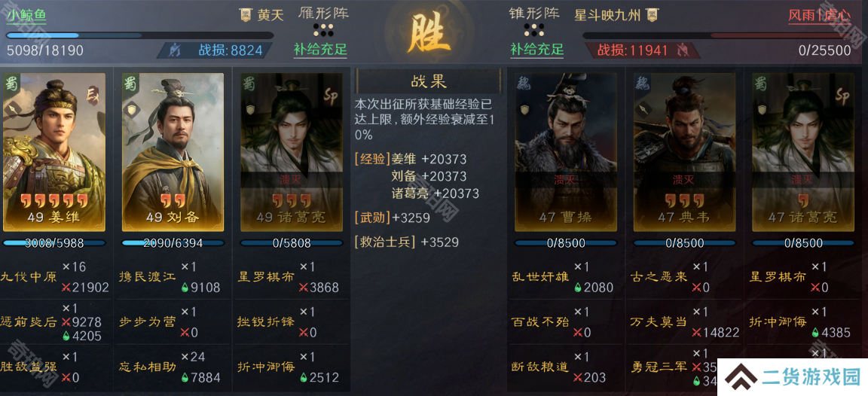Open enemy player name 风雨丨虐心
Viewport: 868px width, 396px height.
819,15
